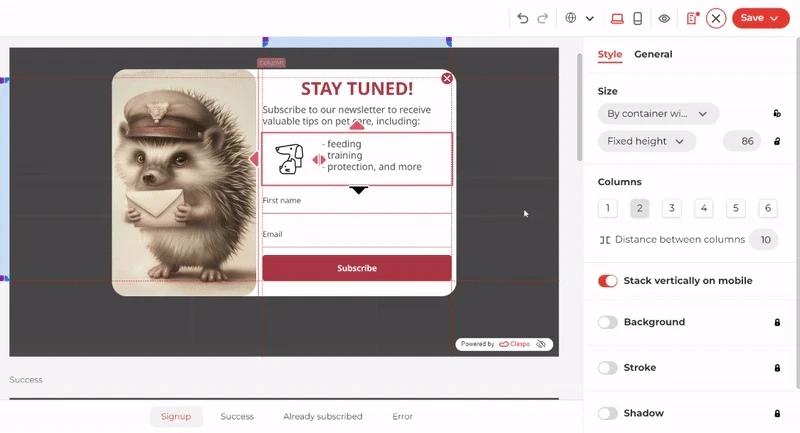Image resolution: width=800 pixels, height=433 pixels.
Task: Click the eye preview icon
Action: coord(664,19)
